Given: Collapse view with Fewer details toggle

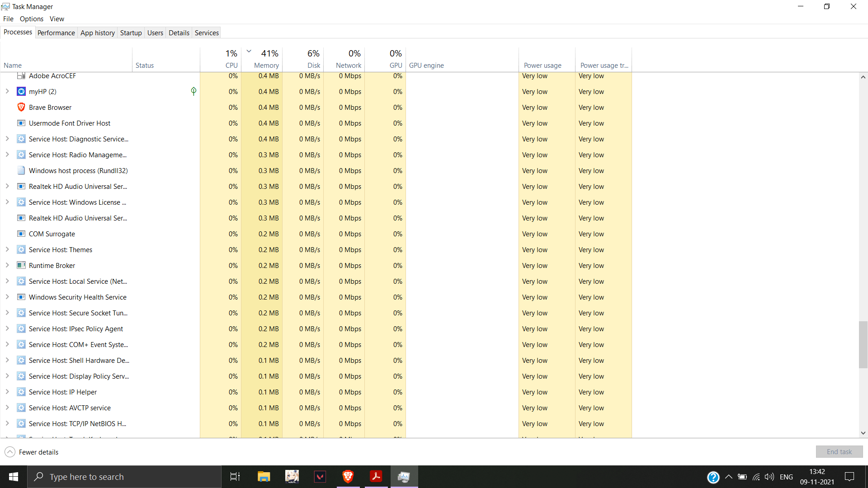Looking at the screenshot, I should click(x=32, y=452).
